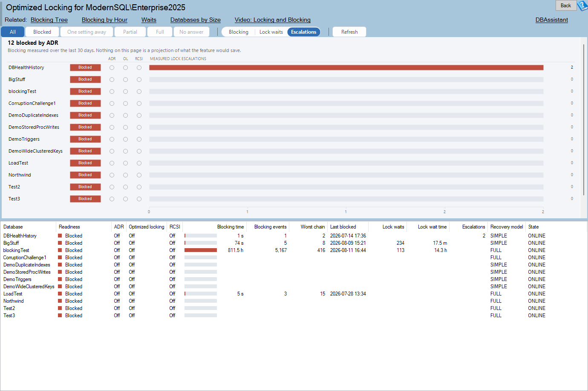Toggle RCSI circle for Test3
Image resolution: width=588 pixels, height=391 pixels.
coord(139,199)
